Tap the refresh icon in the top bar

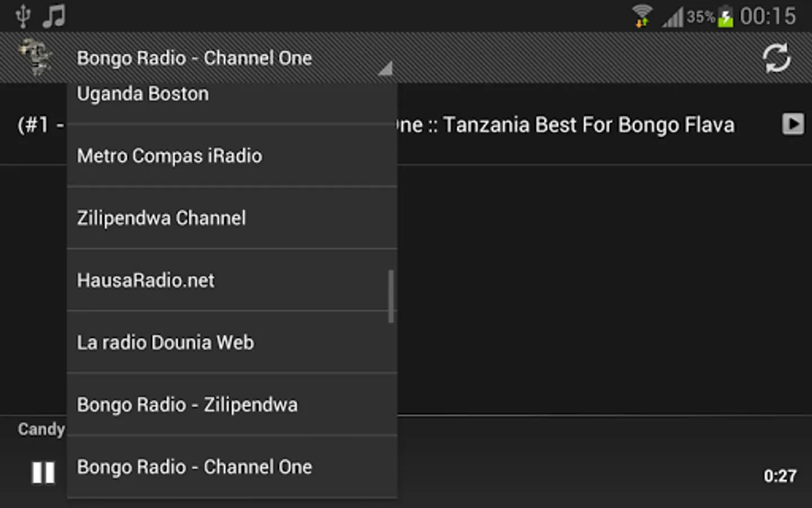776,58
